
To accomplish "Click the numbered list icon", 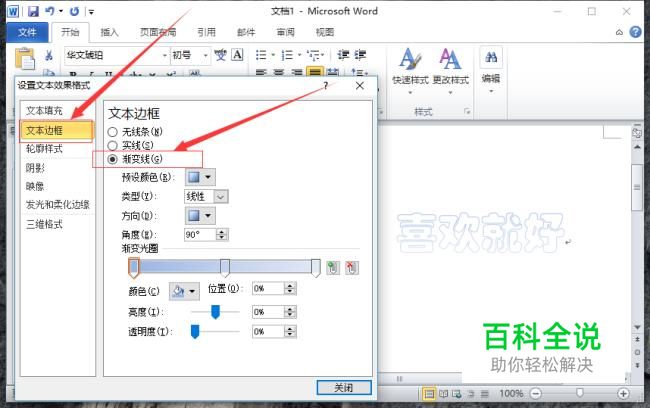I will point(287,55).
